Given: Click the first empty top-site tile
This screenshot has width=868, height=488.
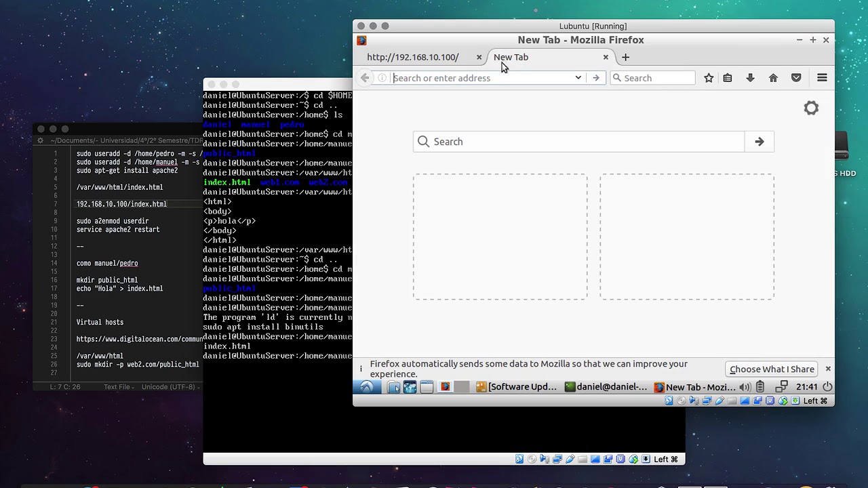Looking at the screenshot, I should [500, 237].
